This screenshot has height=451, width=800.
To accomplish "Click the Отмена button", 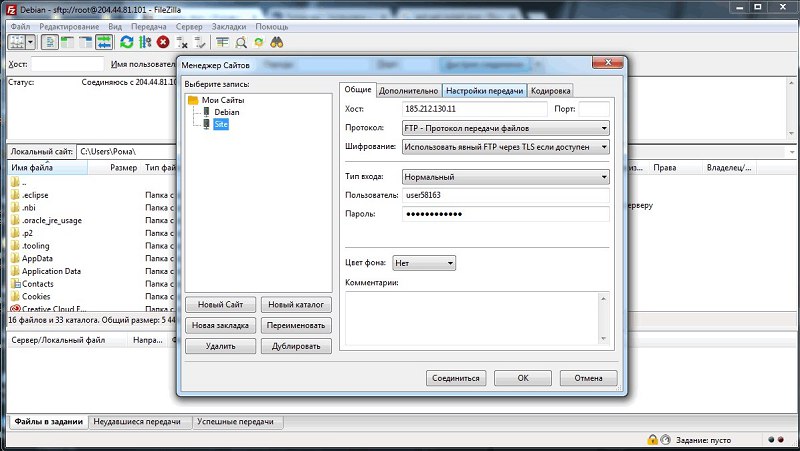I will (588, 378).
